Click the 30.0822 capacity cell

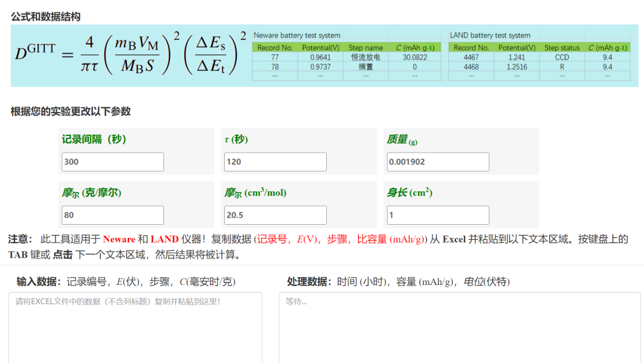(414, 57)
